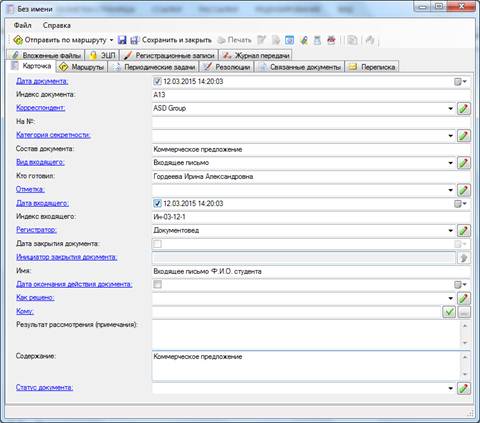Click the blue floppy disk save icon
480x423 pixels.
pos(122,40)
